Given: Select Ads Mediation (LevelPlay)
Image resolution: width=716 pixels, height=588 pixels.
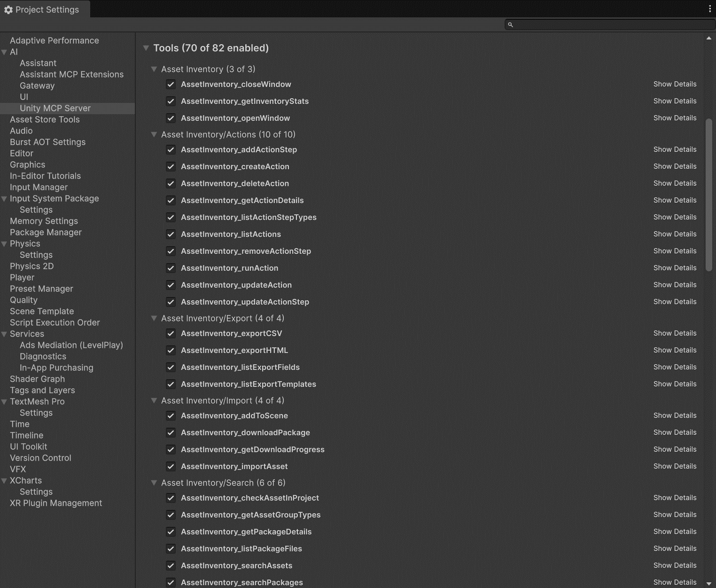Looking at the screenshot, I should pyautogui.click(x=71, y=345).
